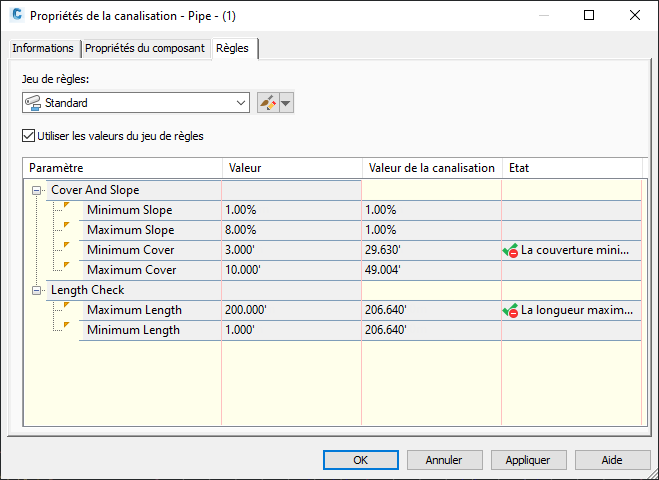Collapse the Length Check group

pos(37,290)
